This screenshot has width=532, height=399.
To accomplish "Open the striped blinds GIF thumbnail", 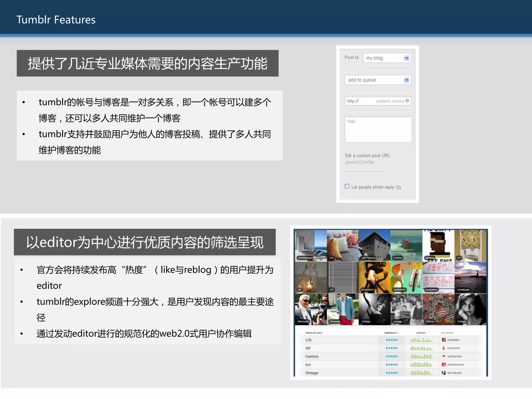I will [343, 277].
